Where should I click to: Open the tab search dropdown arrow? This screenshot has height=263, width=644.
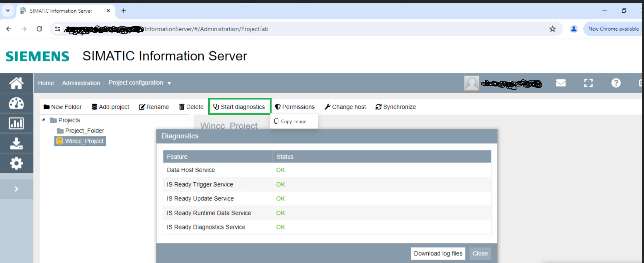[x=7, y=11]
